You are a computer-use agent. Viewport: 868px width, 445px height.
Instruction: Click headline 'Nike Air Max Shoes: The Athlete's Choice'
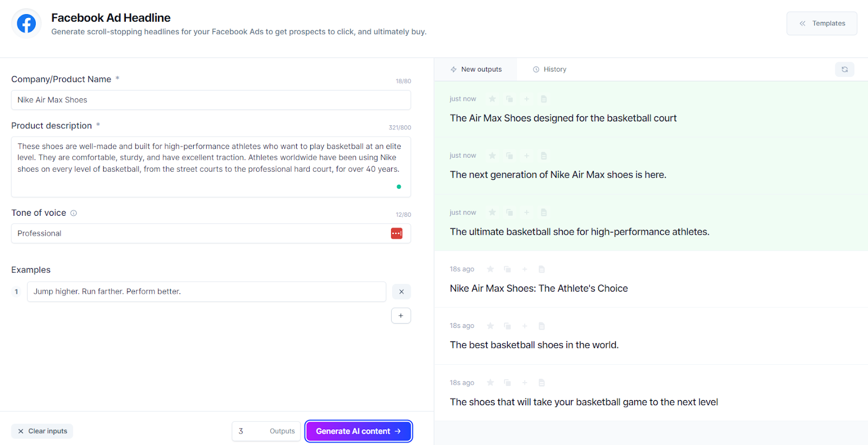(x=539, y=288)
